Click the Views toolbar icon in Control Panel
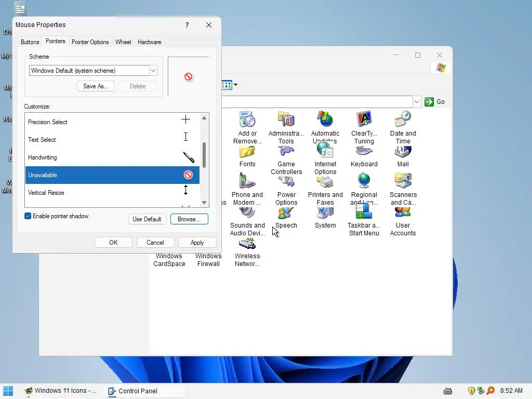Screen dimensions: 532x399 point(227,85)
